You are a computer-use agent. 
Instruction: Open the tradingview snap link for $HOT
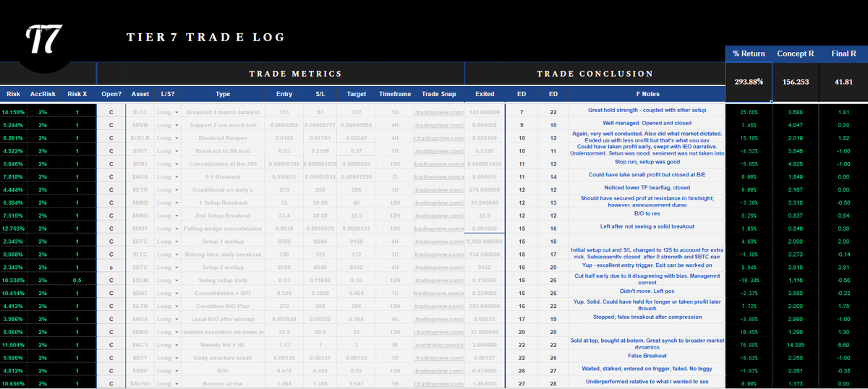coord(438,228)
